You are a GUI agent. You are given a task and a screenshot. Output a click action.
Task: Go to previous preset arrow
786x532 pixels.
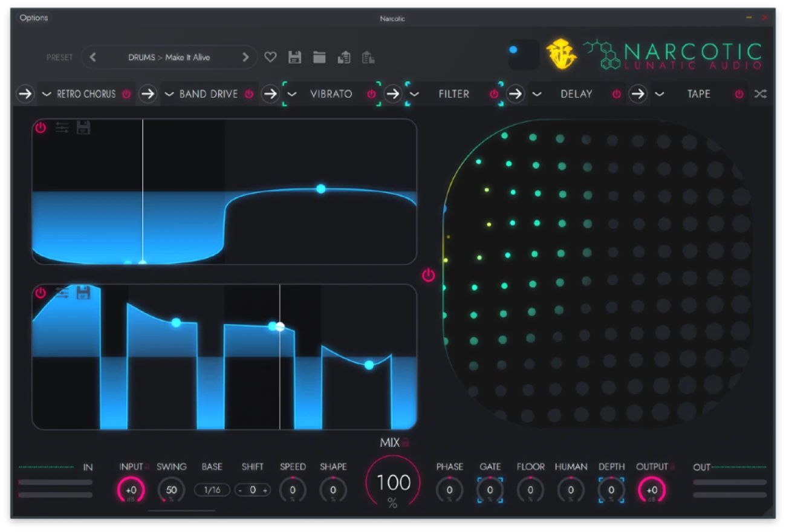tap(93, 57)
